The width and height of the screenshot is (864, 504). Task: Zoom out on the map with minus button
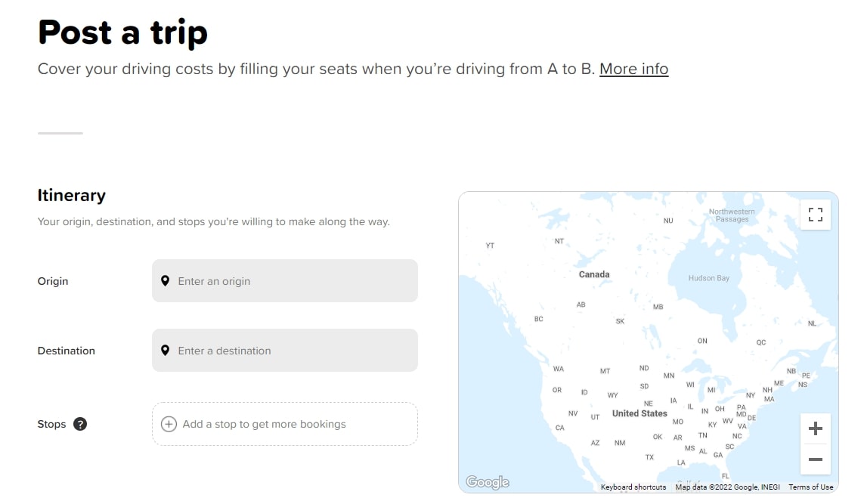coord(815,459)
